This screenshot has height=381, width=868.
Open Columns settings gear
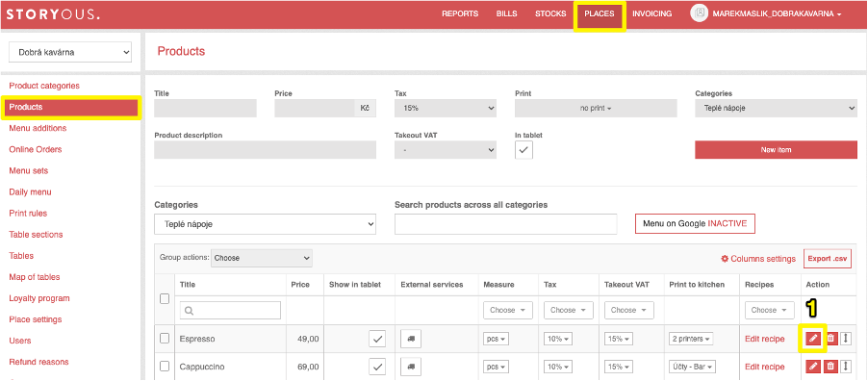758,259
